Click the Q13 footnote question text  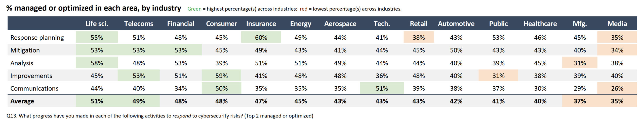(160, 116)
